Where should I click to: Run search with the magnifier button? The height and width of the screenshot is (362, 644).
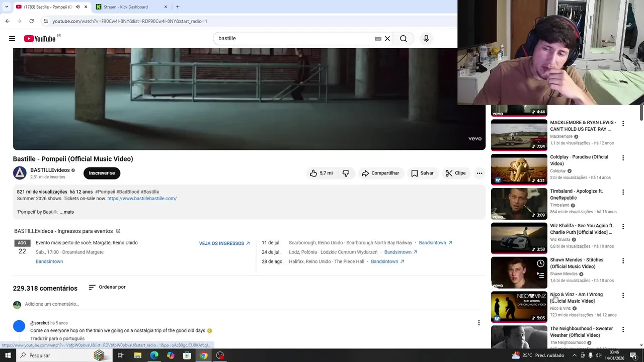404,38
